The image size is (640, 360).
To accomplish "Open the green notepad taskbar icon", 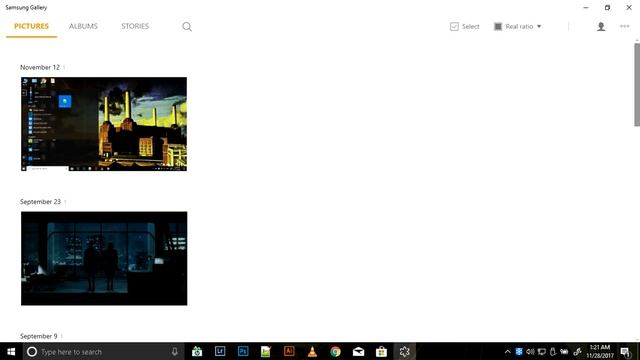I will point(266,351).
